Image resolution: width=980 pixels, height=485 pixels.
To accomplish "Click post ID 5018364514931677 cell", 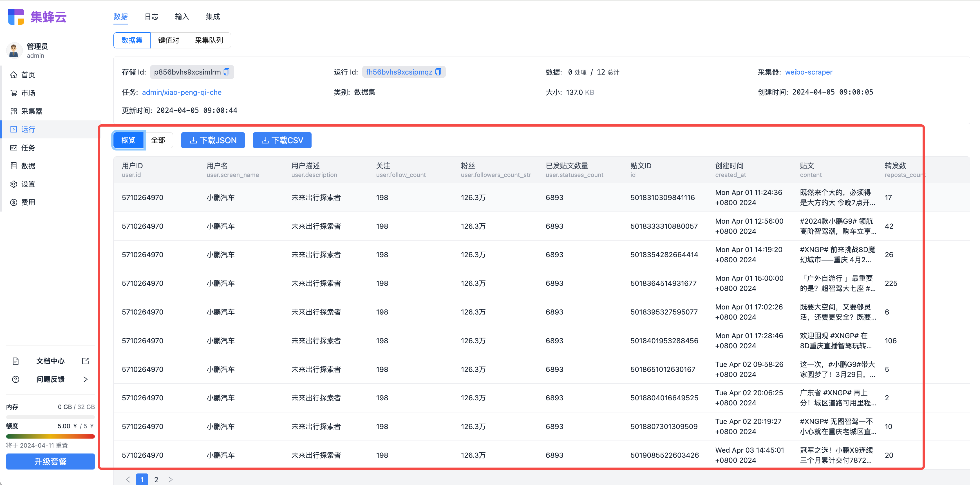I will tap(663, 283).
